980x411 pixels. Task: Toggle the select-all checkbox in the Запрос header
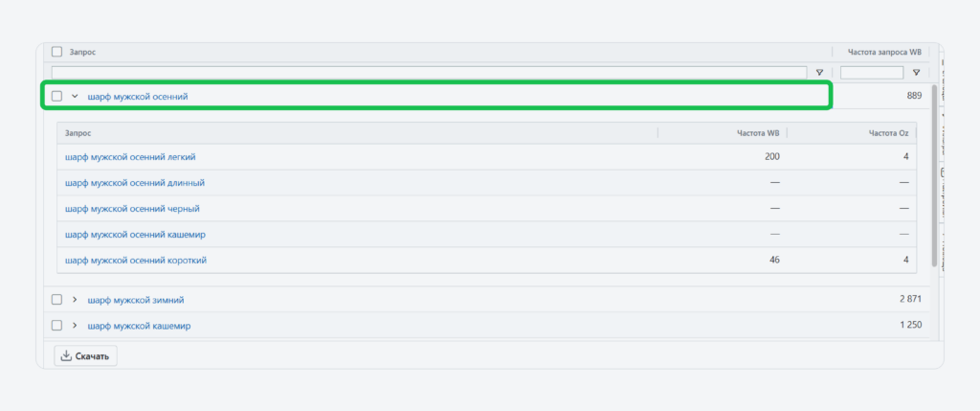tap(56, 52)
